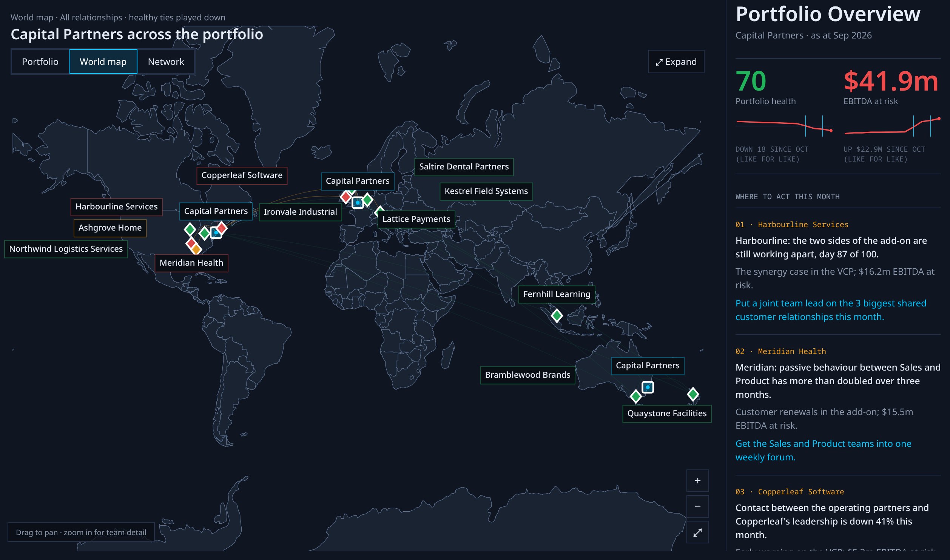The width and height of the screenshot is (950, 560).
Task: Select the Ashgrove Home map label
Action: 110,228
